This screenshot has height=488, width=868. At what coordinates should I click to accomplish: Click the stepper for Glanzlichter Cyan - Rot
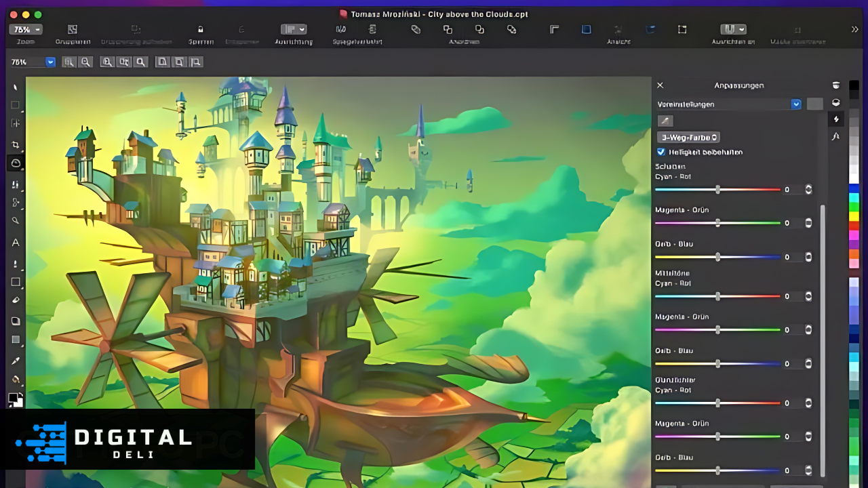(808, 403)
